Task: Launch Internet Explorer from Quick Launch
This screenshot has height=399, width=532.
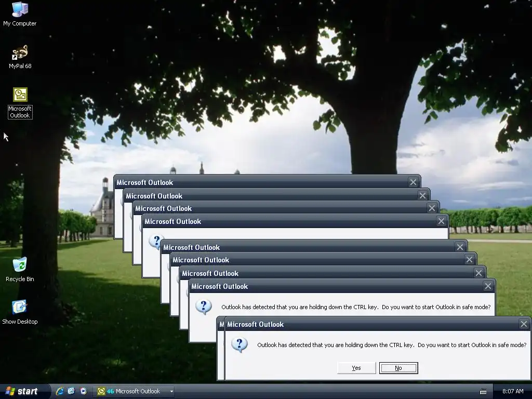Action: (60, 391)
